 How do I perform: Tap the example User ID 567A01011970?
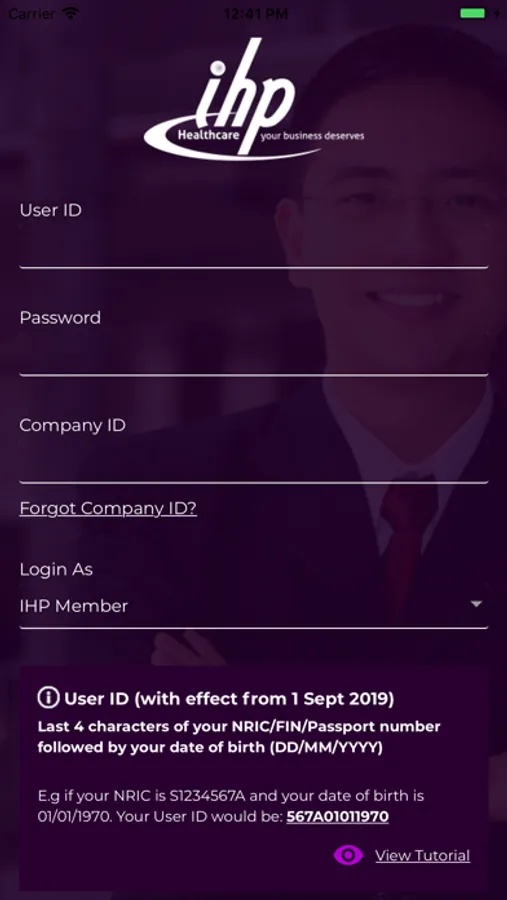338,816
